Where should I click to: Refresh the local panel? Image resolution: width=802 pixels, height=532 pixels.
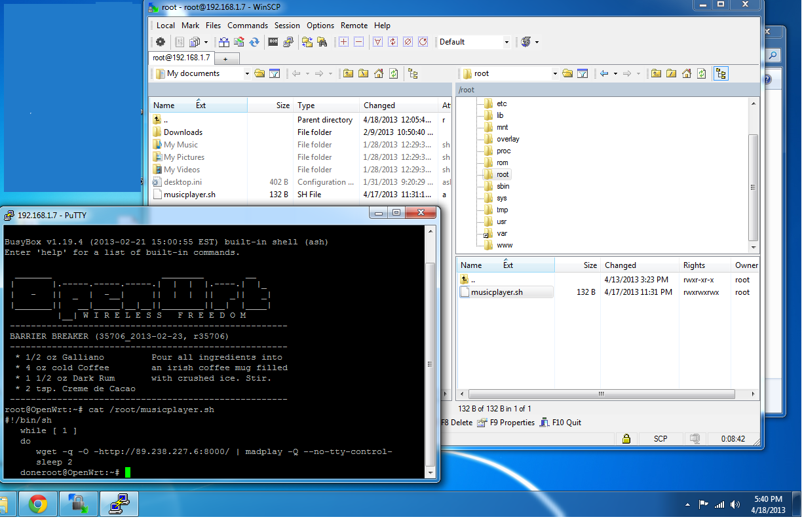(393, 73)
